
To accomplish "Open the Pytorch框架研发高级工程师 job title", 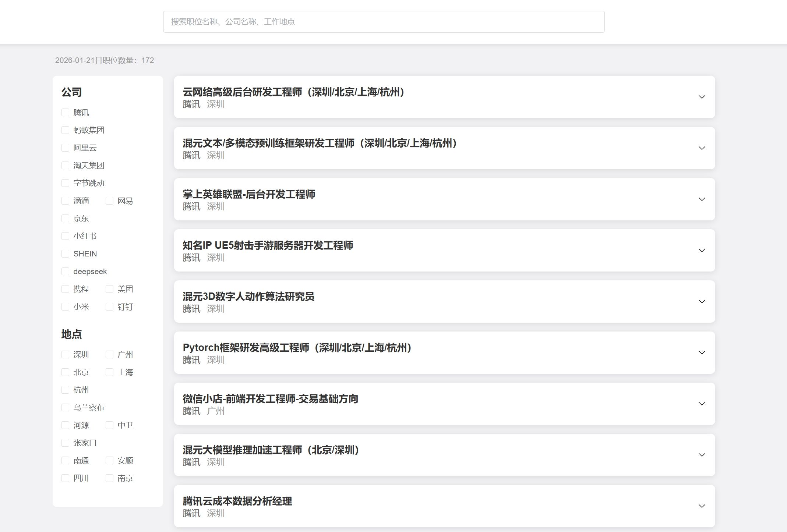I will pos(297,348).
